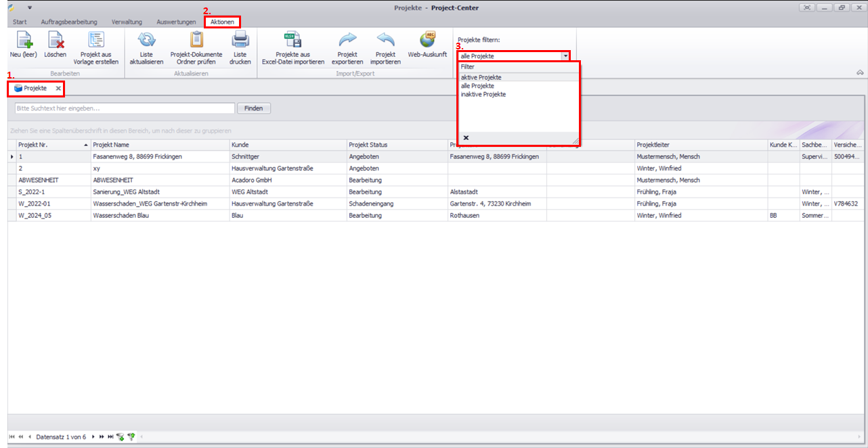This screenshot has height=448, width=868.
Task: Print list using Liste drucken icon
Action: point(240,41)
